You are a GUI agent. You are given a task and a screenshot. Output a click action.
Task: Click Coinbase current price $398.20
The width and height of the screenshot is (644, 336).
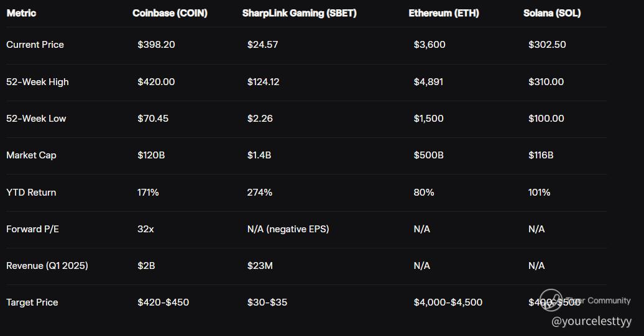[x=156, y=45]
